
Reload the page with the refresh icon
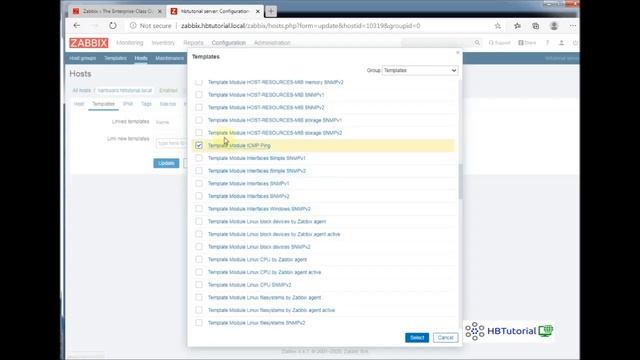pyautogui.click(x=113, y=26)
